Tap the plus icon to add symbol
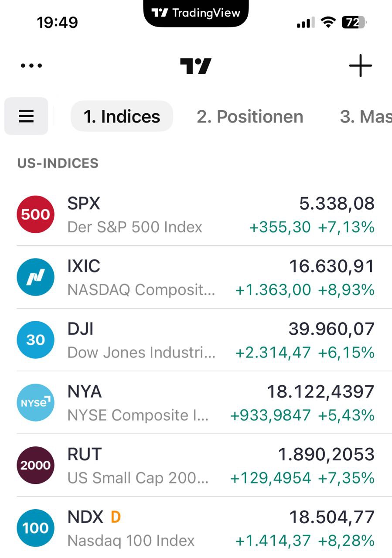The image size is (392, 558). (x=360, y=66)
